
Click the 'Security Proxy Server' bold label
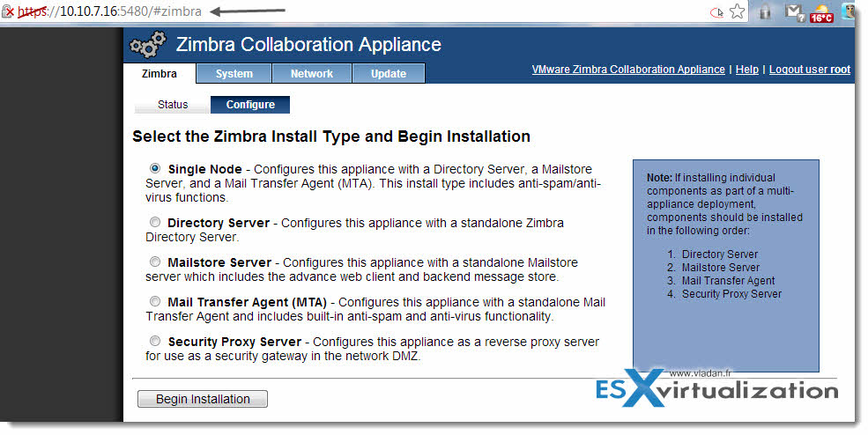click(234, 342)
